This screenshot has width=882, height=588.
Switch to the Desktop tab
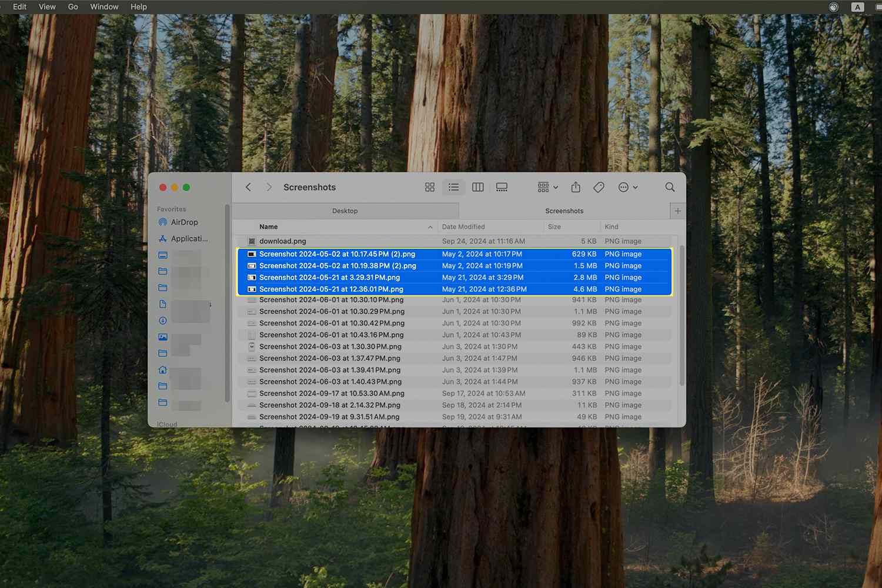(345, 211)
